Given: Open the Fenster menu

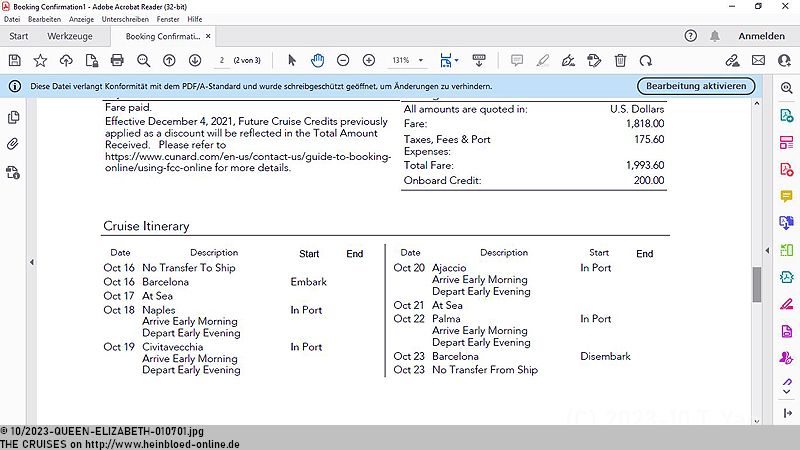Looking at the screenshot, I should click(x=168, y=19).
